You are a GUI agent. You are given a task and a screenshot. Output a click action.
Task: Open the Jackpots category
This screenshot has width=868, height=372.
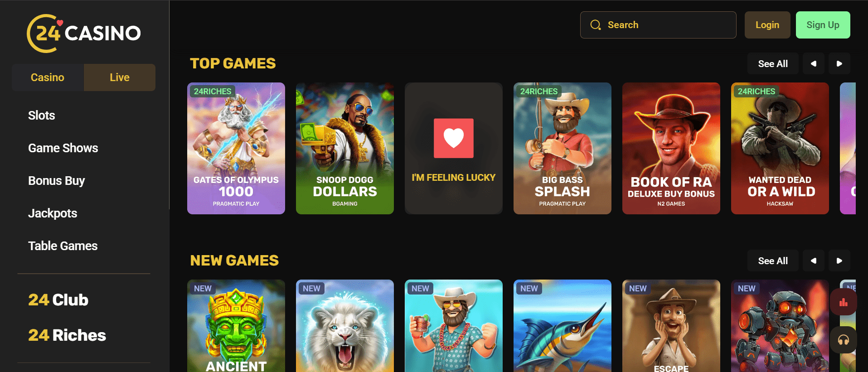coord(53,213)
